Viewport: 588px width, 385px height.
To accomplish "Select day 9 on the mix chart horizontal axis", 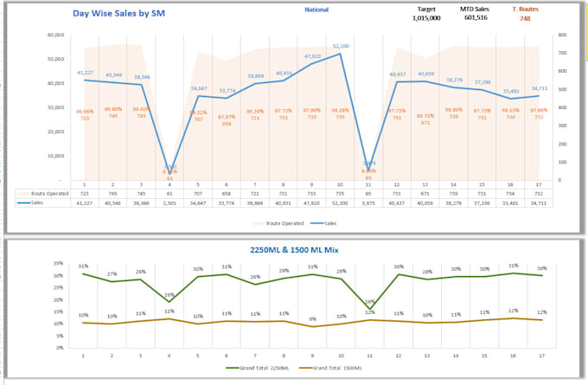I will pyautogui.click(x=312, y=356).
